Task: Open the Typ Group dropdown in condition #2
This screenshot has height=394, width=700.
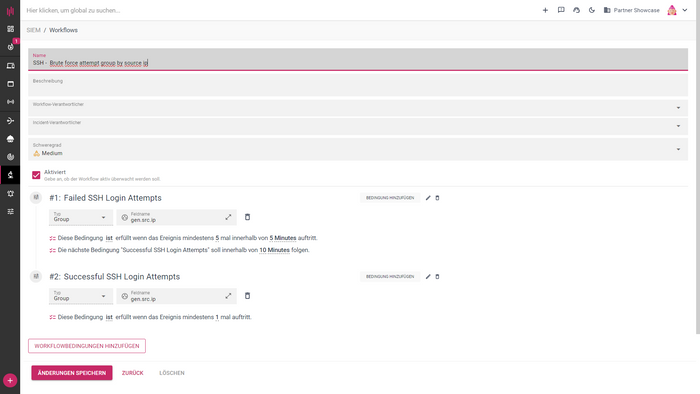Action: pos(80,296)
